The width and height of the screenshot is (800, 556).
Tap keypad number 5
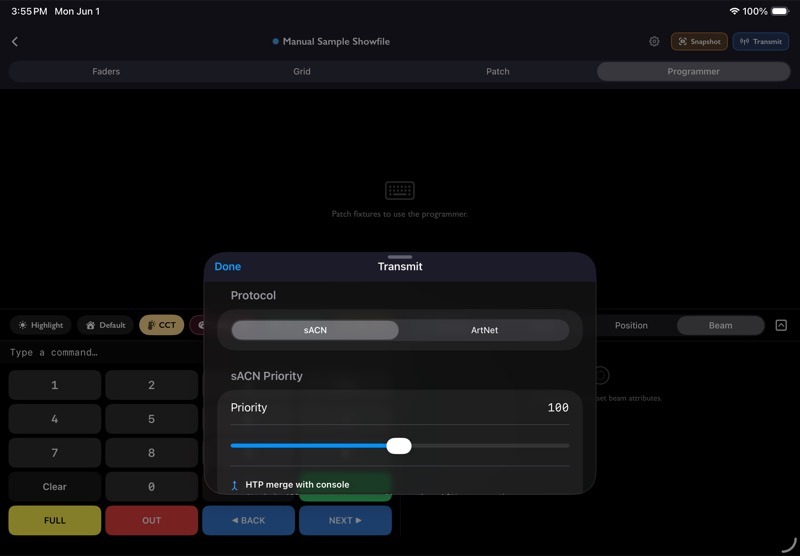click(152, 419)
